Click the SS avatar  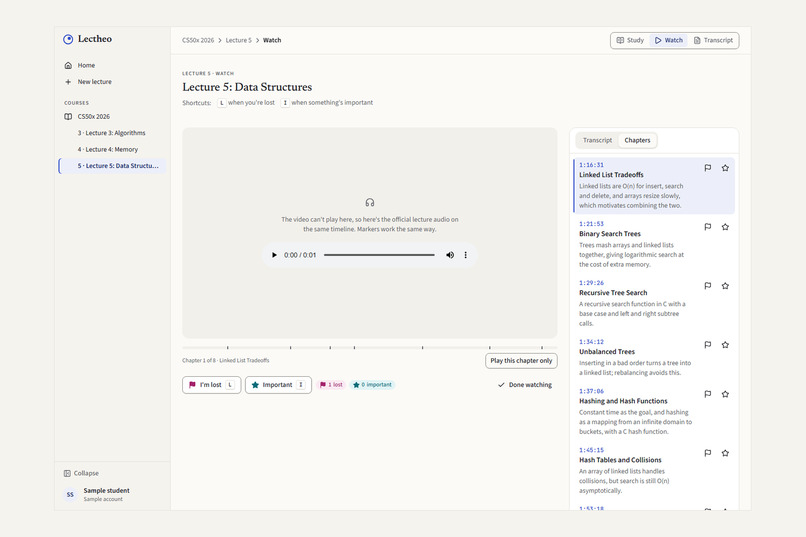(x=70, y=495)
